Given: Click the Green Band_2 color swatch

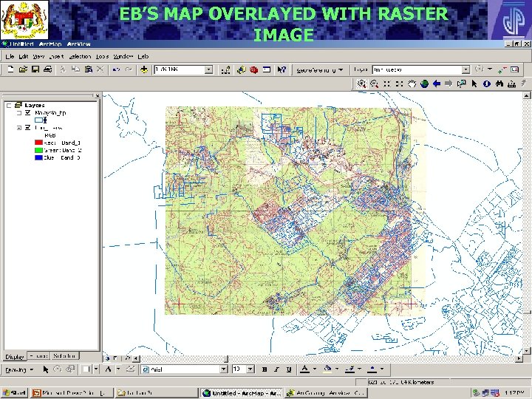Looking at the screenshot, I should [38, 150].
